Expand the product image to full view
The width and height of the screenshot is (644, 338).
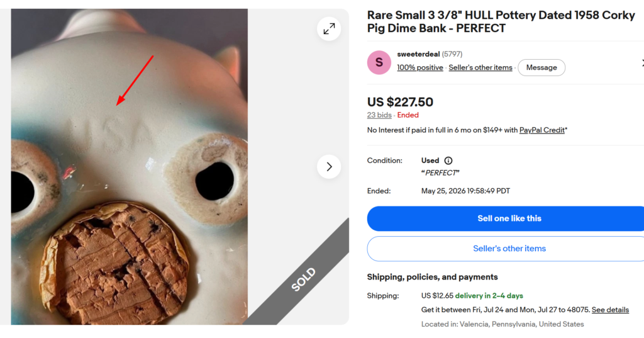(x=329, y=29)
